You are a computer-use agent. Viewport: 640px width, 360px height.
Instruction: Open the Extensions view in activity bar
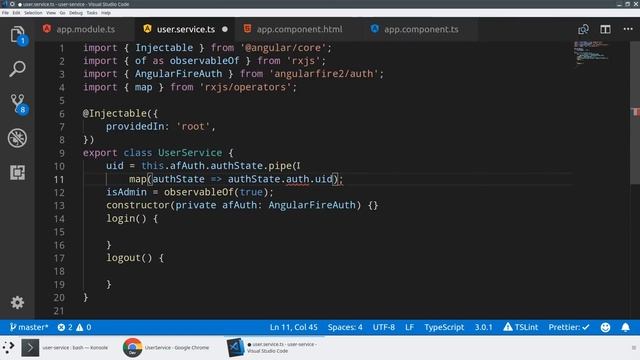click(x=17, y=172)
